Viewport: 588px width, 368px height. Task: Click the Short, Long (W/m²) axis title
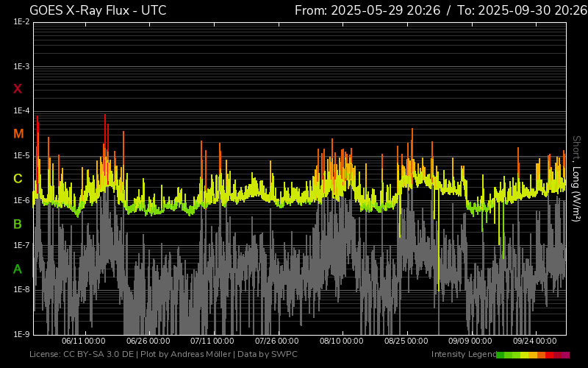576,179
